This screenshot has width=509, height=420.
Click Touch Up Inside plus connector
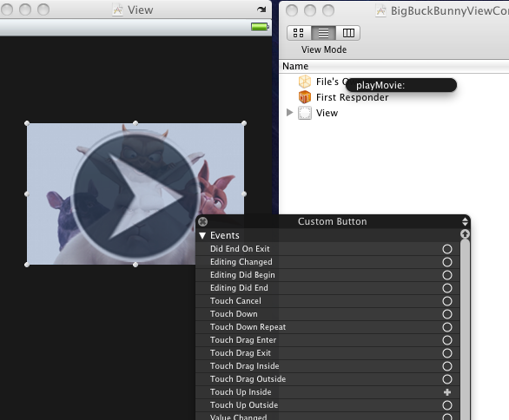coord(447,392)
